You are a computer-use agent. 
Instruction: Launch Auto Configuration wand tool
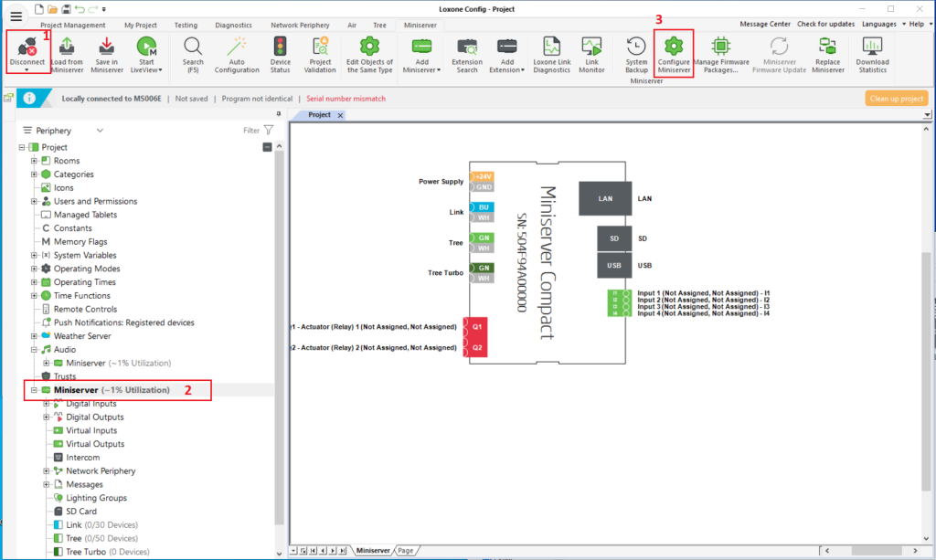pyautogui.click(x=237, y=48)
